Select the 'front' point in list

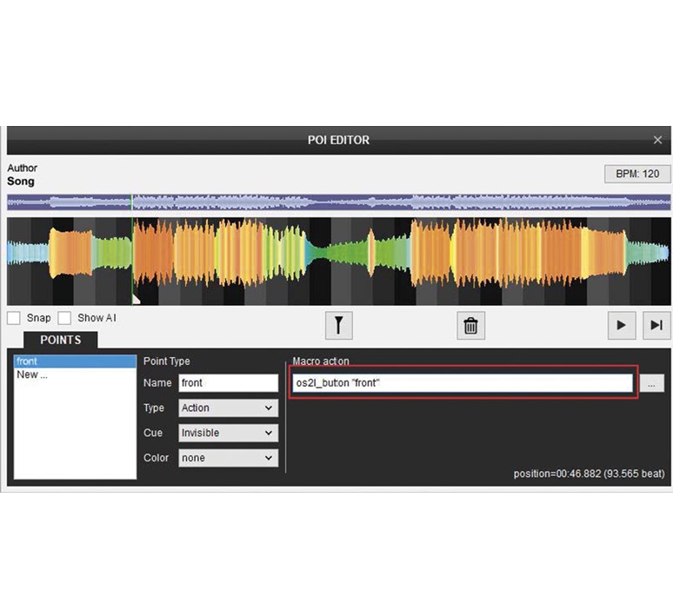(75, 361)
